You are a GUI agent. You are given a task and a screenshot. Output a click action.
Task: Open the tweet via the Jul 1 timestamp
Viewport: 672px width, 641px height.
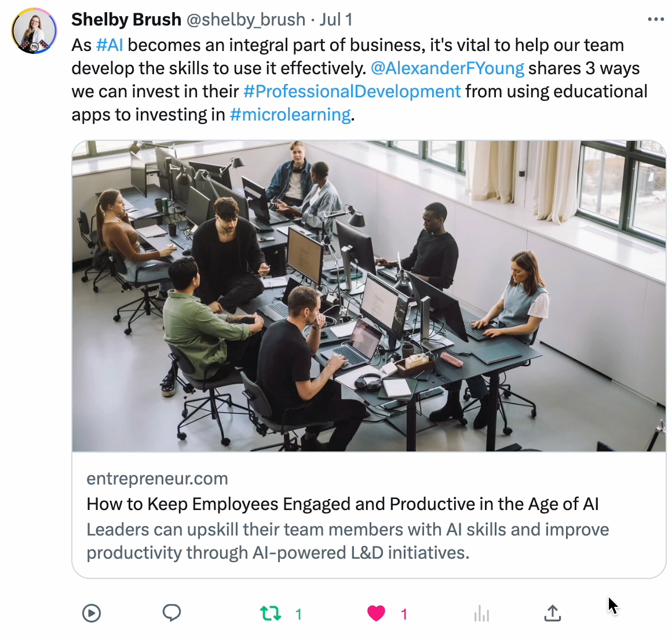coord(338,19)
